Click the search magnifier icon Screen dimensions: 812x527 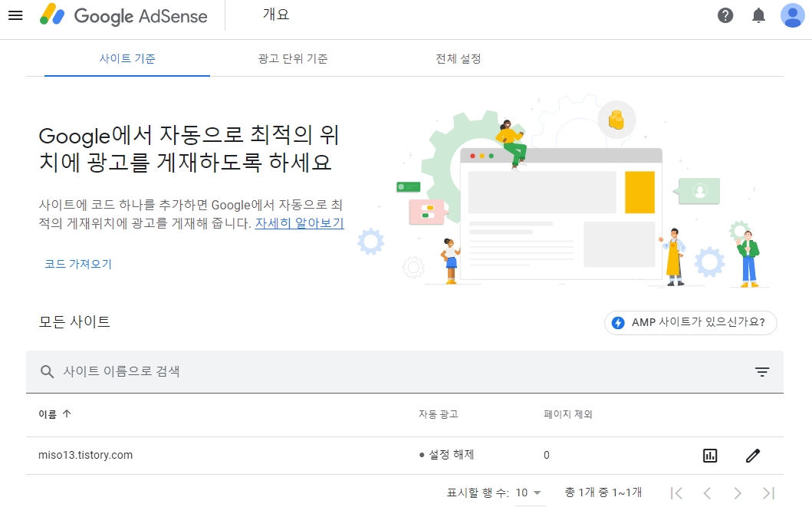pyautogui.click(x=47, y=371)
